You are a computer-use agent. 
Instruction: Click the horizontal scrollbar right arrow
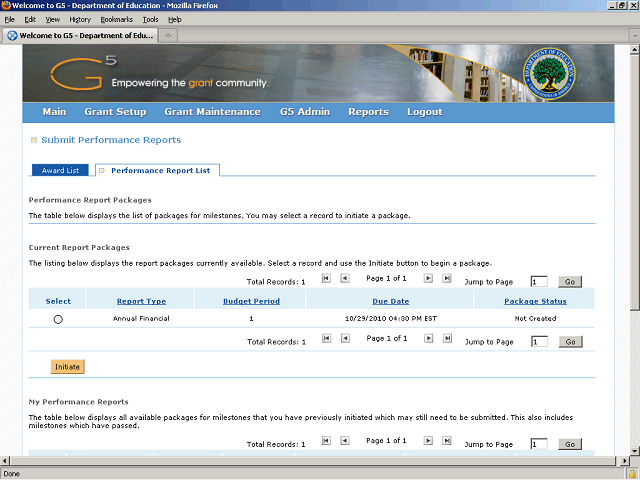pos(624,461)
